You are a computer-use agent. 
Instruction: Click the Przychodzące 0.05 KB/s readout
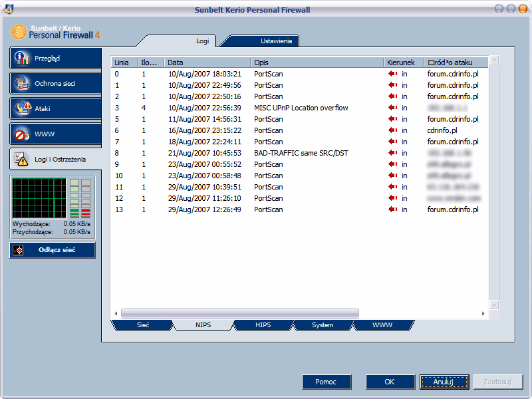point(51,232)
